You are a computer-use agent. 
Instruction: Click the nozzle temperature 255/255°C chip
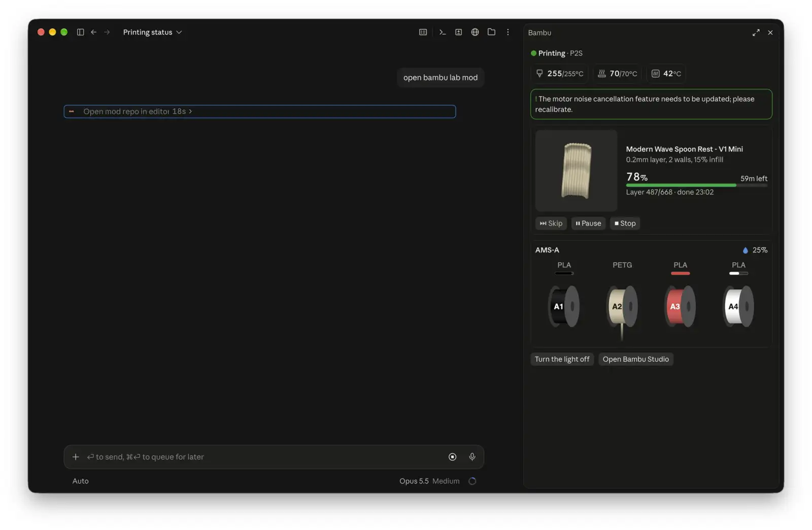point(560,74)
